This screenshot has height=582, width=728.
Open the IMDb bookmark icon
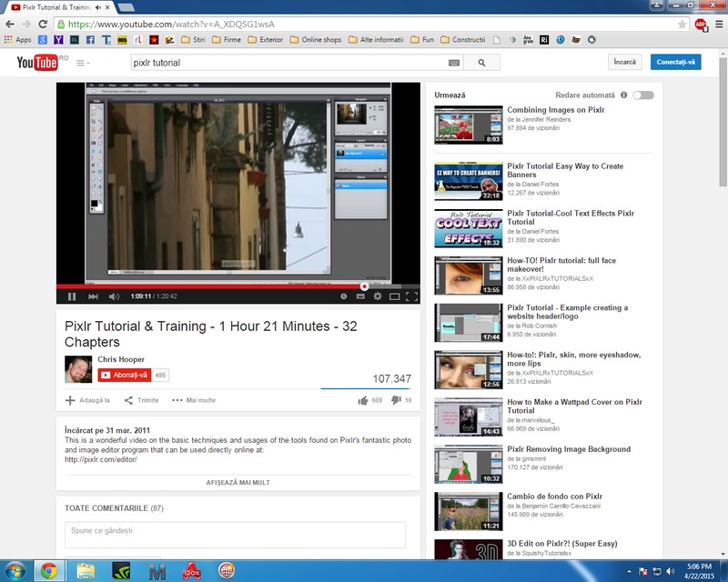point(122,40)
